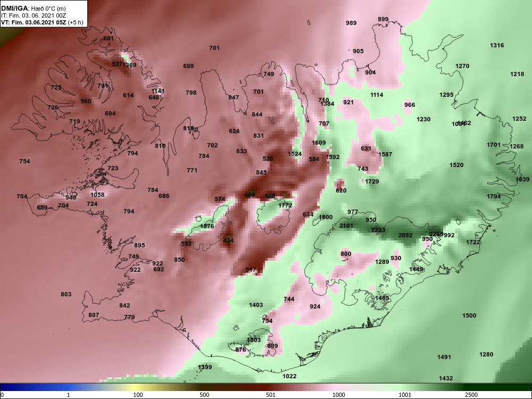Click the map value 1500
The image size is (532, 399).
click(469, 316)
